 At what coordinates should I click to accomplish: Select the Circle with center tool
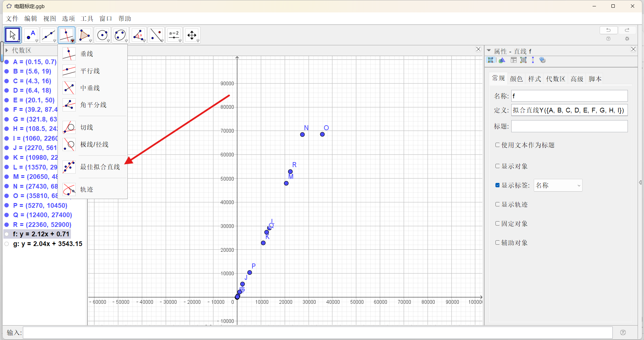click(x=102, y=35)
